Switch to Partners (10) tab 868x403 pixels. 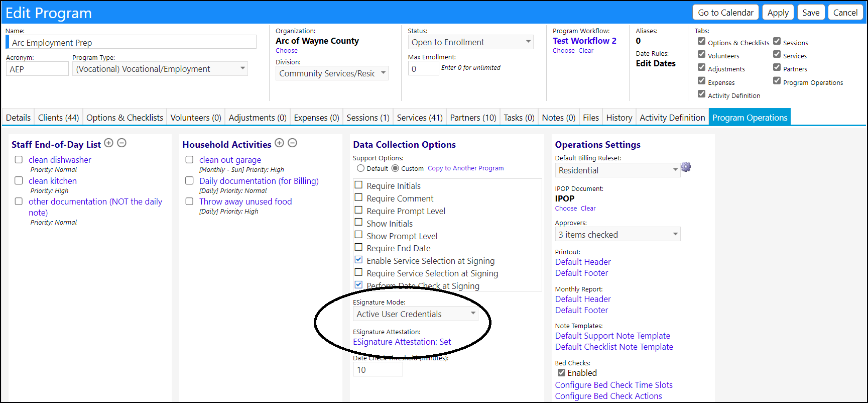tap(473, 118)
